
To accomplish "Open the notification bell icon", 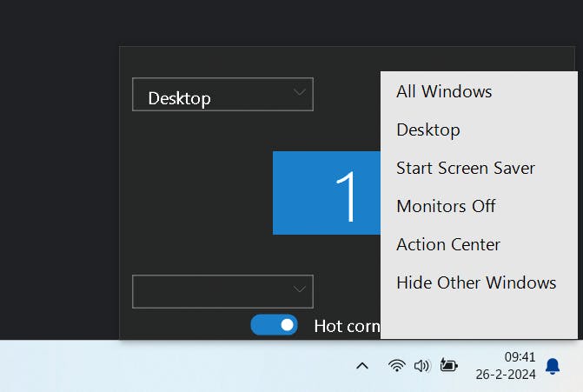I will point(553,367).
